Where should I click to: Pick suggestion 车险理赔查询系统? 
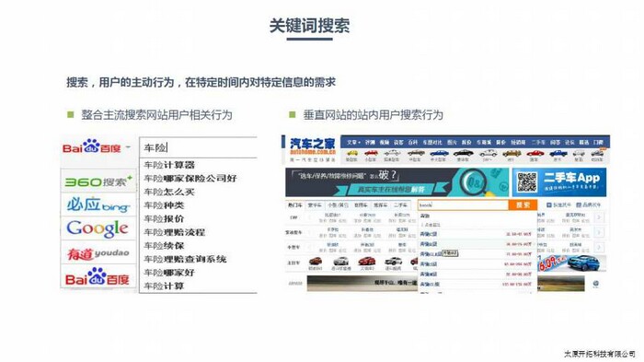click(185, 259)
